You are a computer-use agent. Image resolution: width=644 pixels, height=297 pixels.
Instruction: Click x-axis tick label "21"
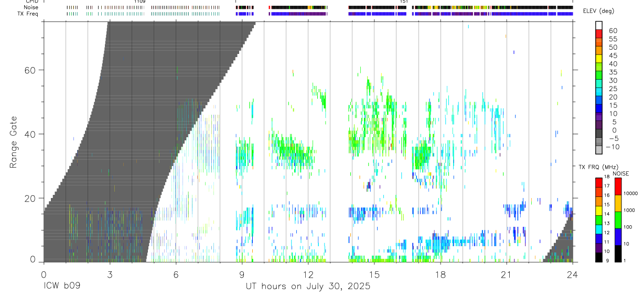(506, 274)
